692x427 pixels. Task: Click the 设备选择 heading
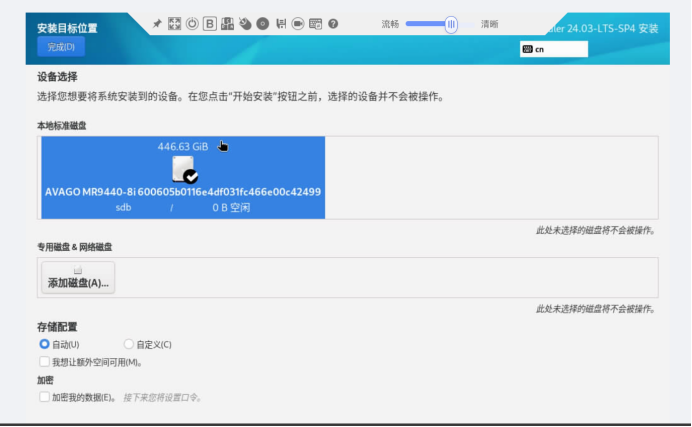(x=57, y=77)
